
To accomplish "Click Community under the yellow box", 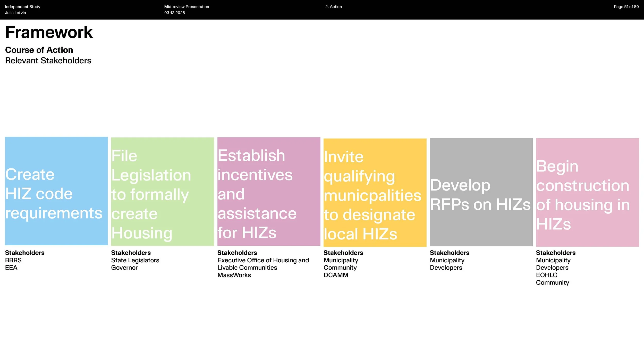I will coord(340,268).
